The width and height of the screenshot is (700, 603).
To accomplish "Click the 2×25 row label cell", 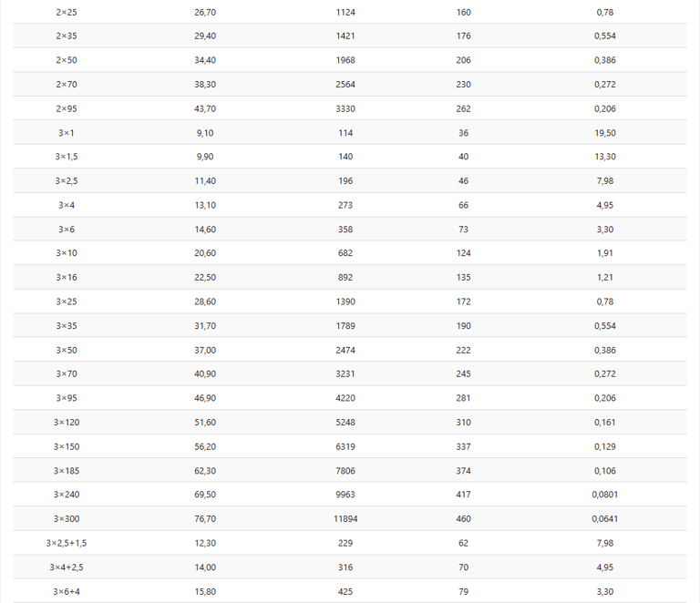I will [x=67, y=12].
